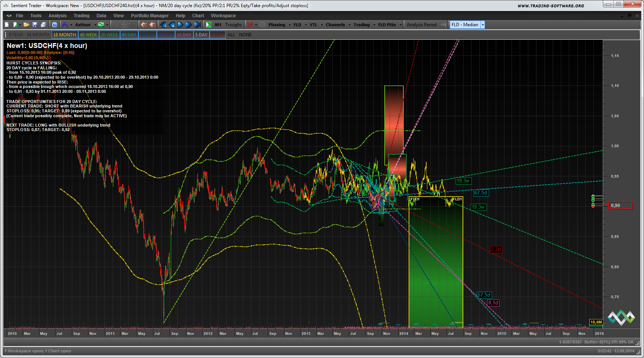Print the chart via the printer icon
This screenshot has height=358, width=644.
pos(43,25)
